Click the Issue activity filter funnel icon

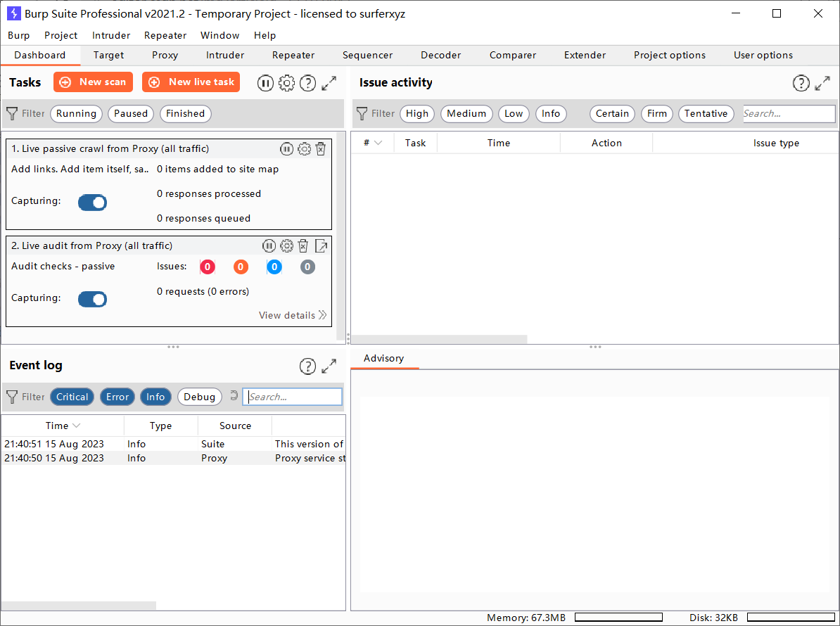[x=362, y=113]
